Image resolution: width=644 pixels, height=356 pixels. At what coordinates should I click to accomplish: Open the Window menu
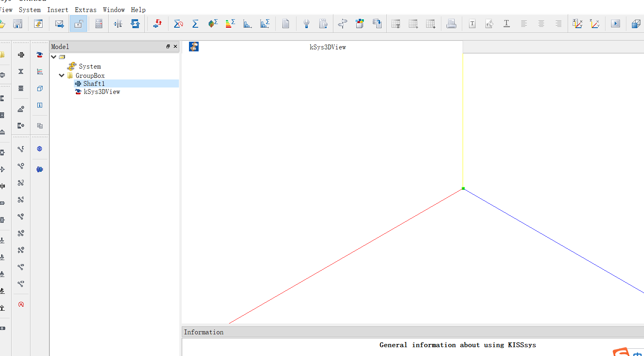coord(114,10)
